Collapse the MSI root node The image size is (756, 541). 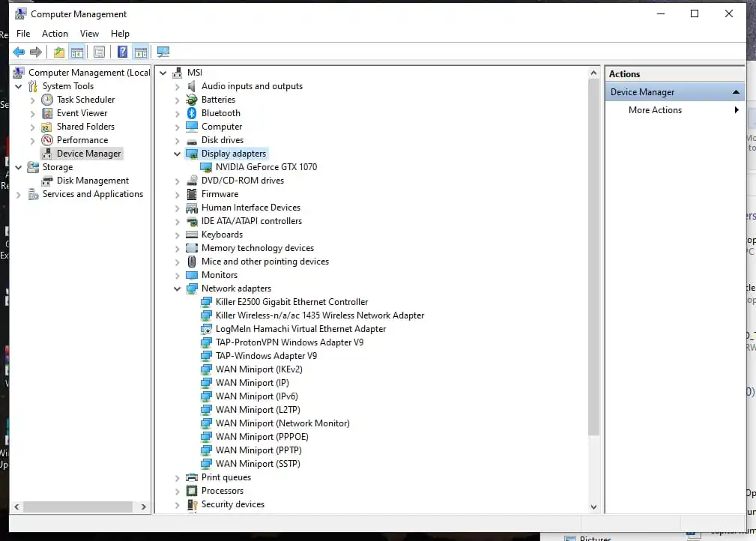pyautogui.click(x=163, y=73)
